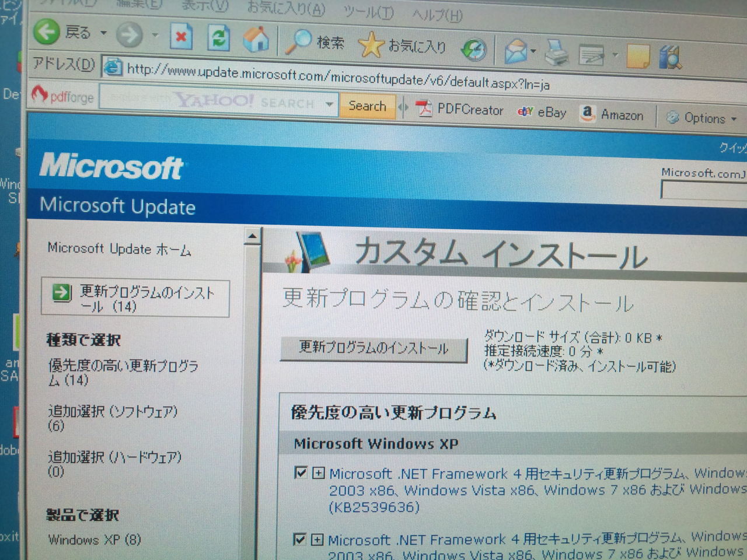Click sidebar 更新プログラムのインストール (14) link
Viewport: 747px width, 560px height.
(135, 299)
